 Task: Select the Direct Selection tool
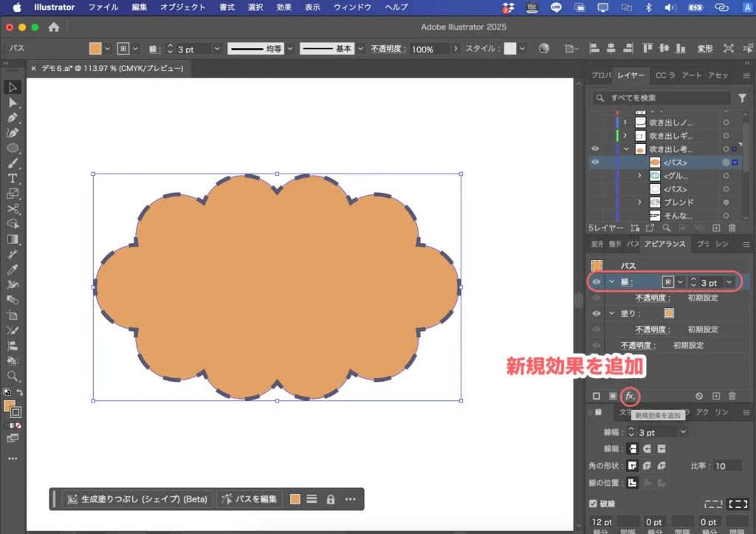[x=13, y=103]
